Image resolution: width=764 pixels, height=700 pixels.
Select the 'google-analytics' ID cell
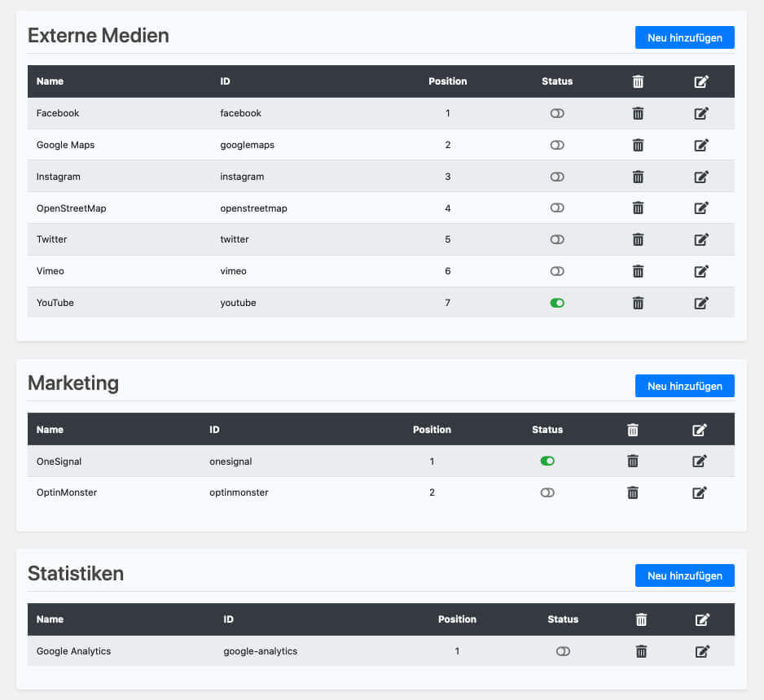[260, 651]
